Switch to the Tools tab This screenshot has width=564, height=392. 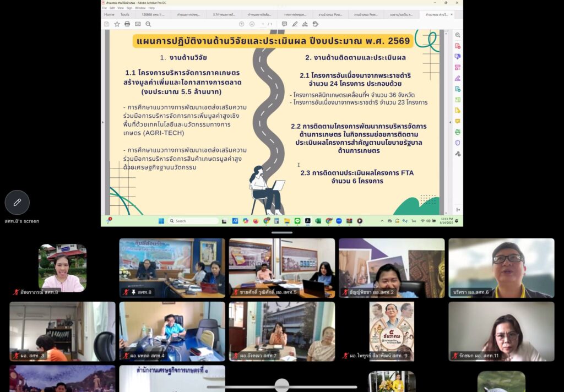click(x=125, y=15)
